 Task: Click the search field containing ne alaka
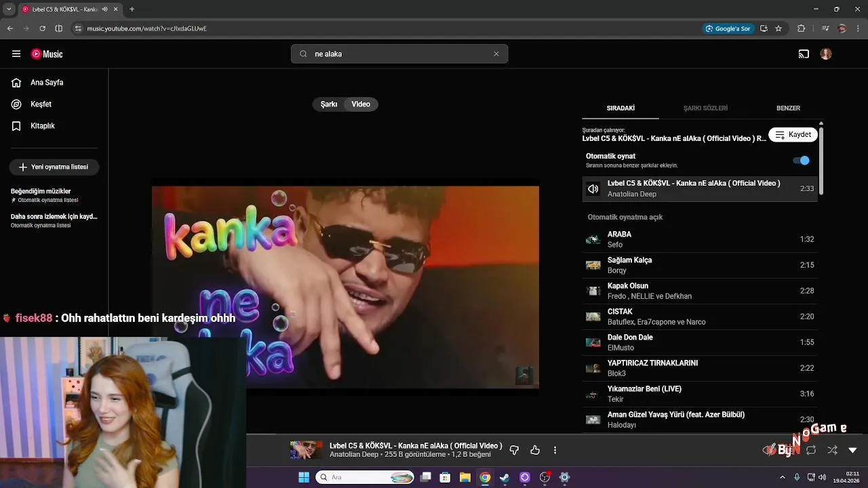tap(400, 54)
